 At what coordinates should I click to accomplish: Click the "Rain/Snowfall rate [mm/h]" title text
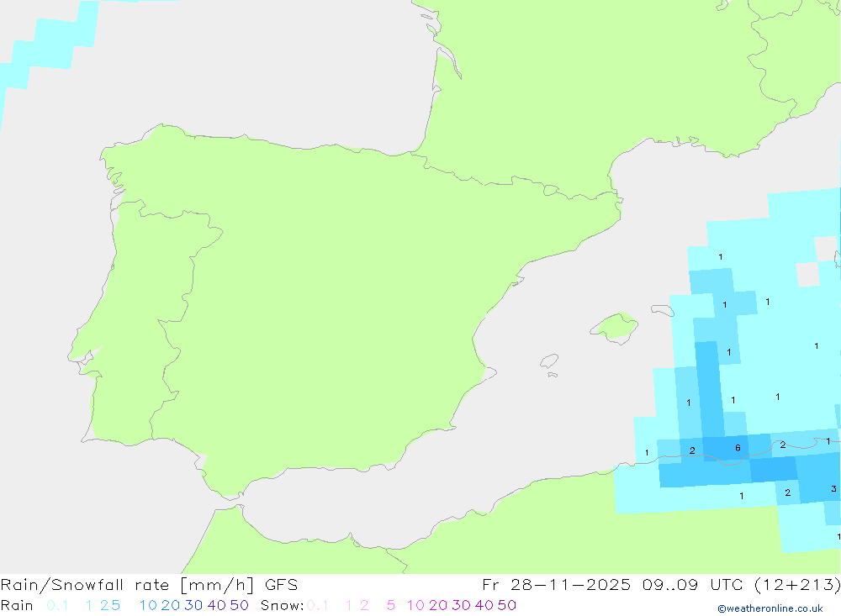126,585
